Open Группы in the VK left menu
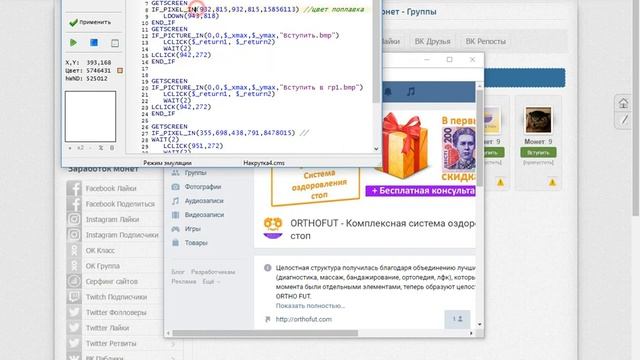640x360 pixels. point(195,173)
